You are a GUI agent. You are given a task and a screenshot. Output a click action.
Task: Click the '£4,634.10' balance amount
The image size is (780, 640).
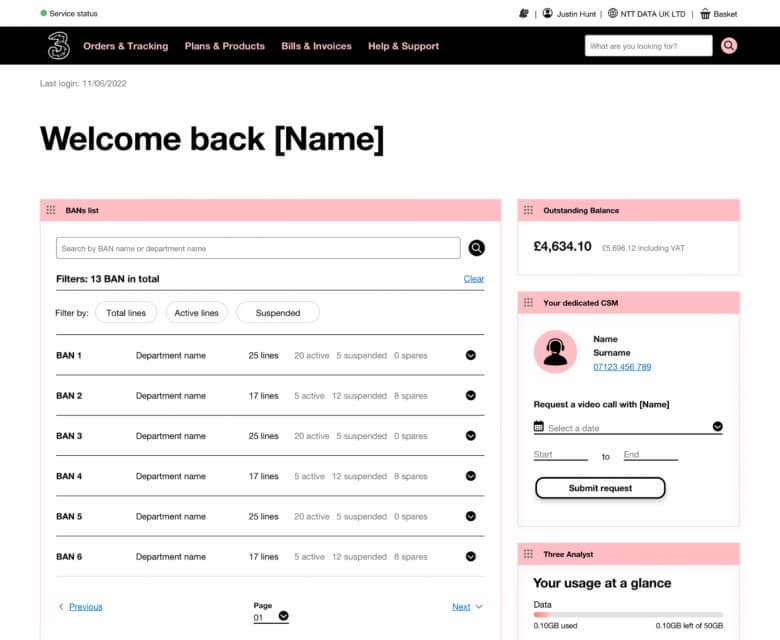coord(562,246)
